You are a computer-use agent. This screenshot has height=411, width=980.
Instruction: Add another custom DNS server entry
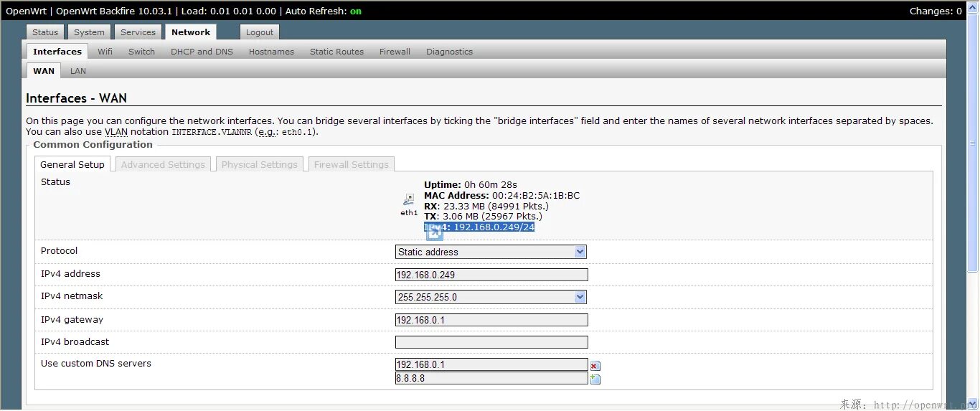click(595, 379)
